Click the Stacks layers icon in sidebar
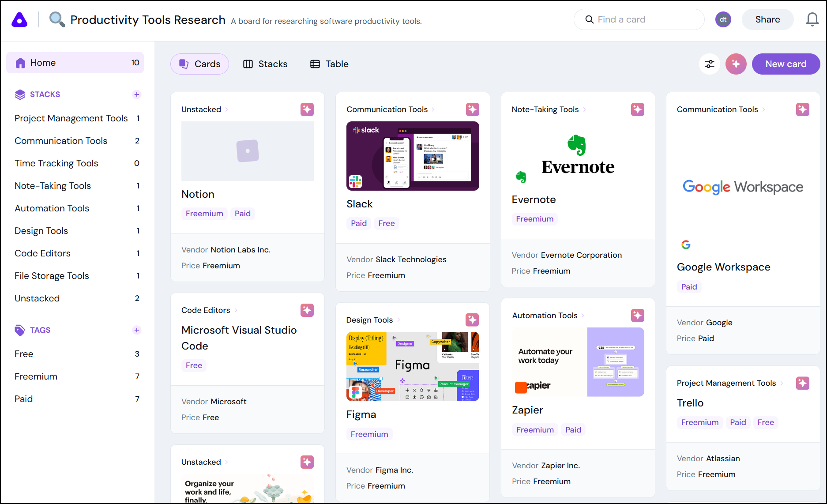The width and height of the screenshot is (827, 504). [20, 94]
